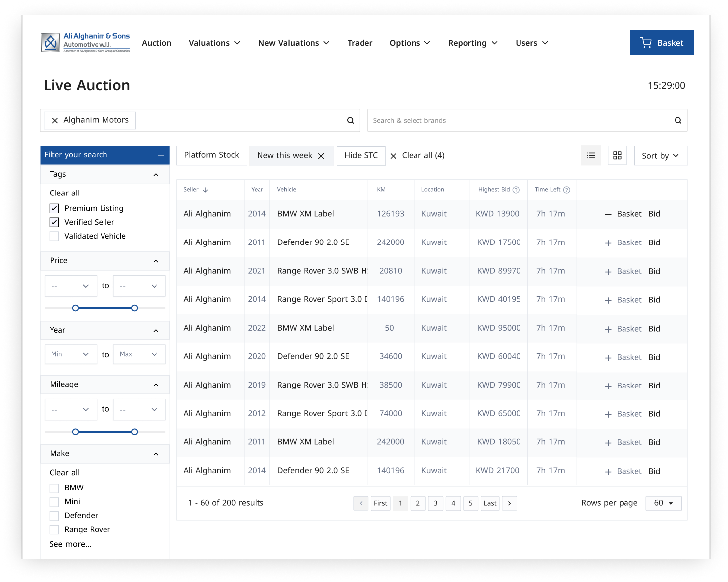Remove the Alghanim Motors seller tag

[55, 120]
